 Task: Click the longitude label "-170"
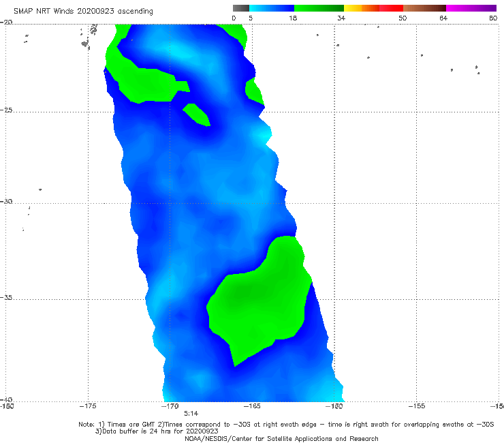pyautogui.click(x=170, y=406)
